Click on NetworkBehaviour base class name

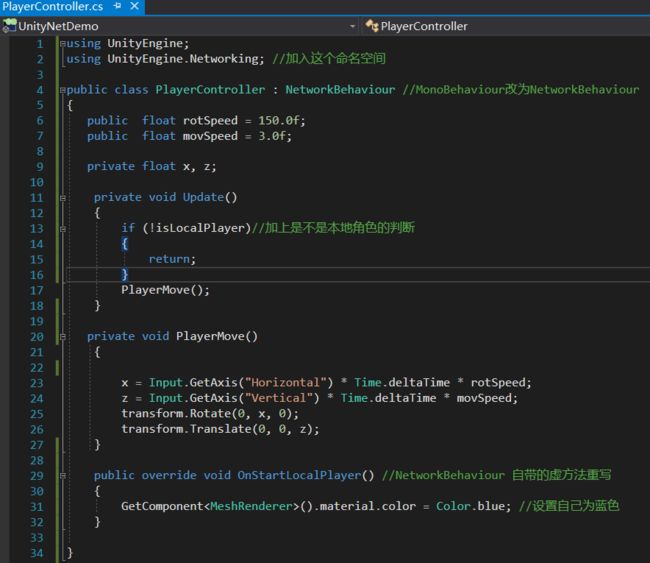(x=340, y=90)
